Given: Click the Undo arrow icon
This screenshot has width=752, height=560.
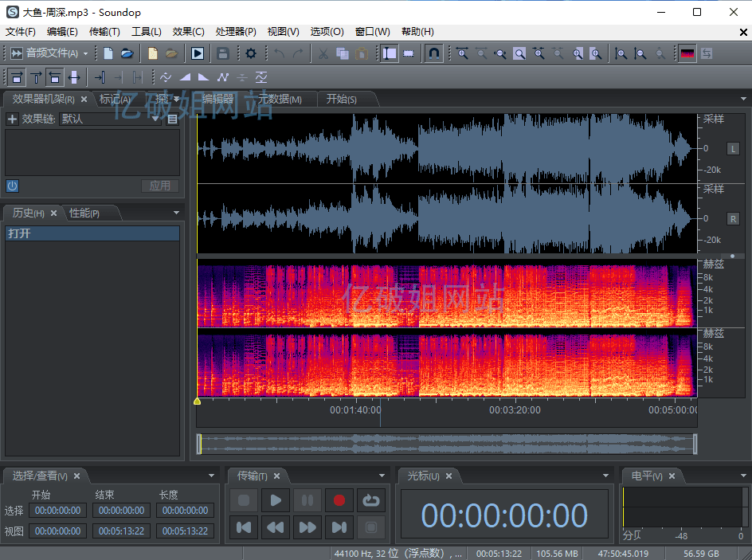Looking at the screenshot, I should pos(278,53).
